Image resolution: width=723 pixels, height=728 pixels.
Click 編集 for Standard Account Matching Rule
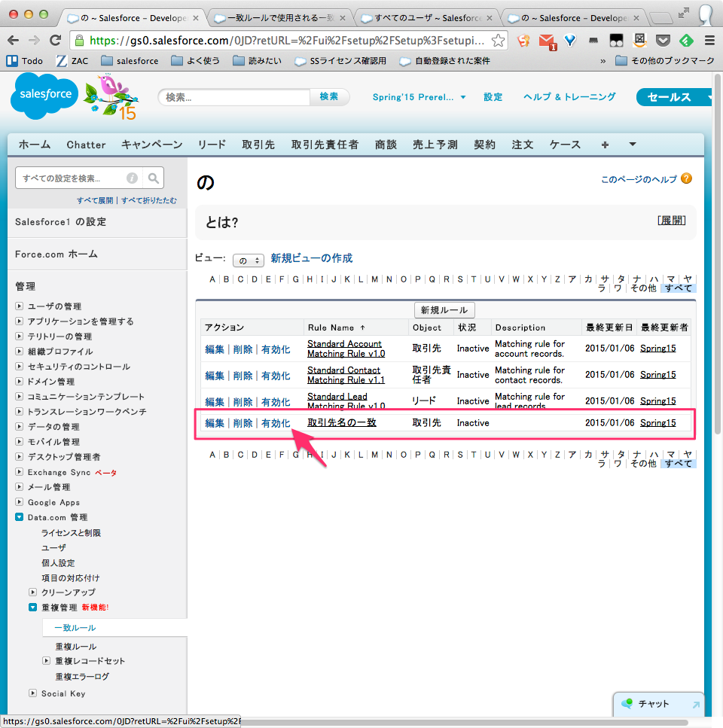pos(215,349)
